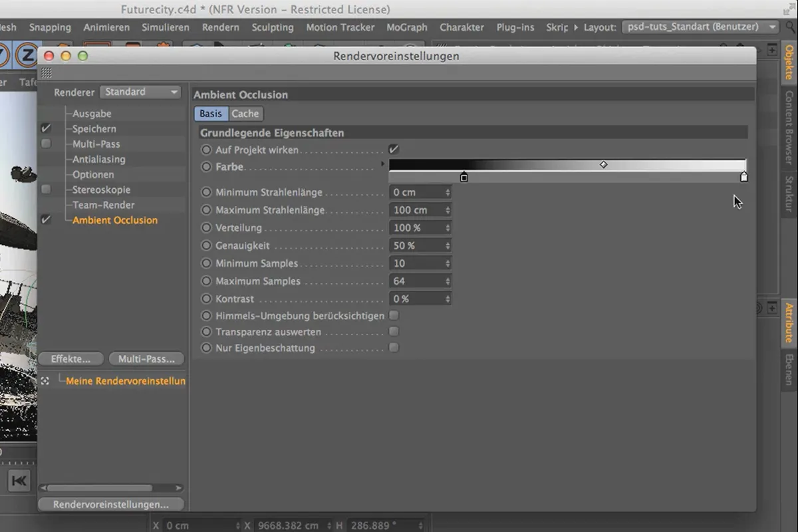Click animation dot for Genauigkeit

(x=206, y=246)
